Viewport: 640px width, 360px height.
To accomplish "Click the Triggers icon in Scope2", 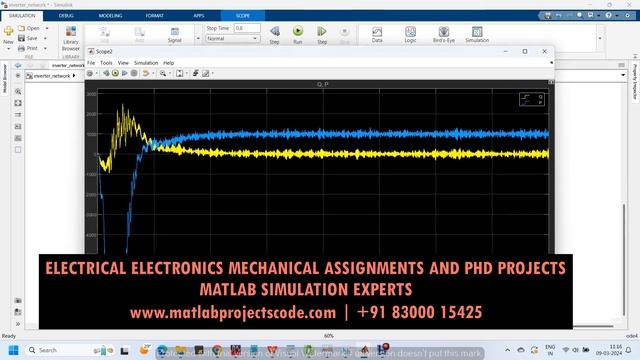I will click(x=196, y=73).
